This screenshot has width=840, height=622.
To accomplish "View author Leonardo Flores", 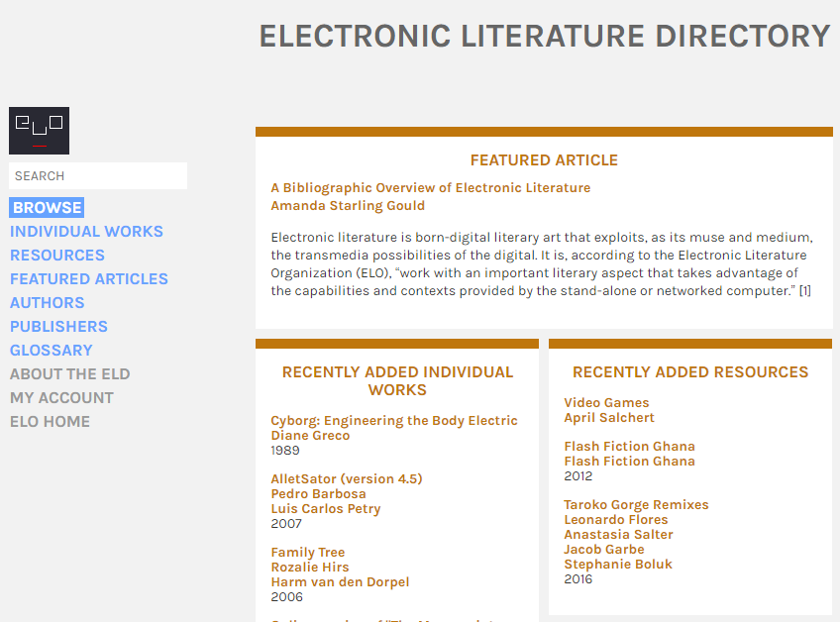I will pyautogui.click(x=616, y=520).
